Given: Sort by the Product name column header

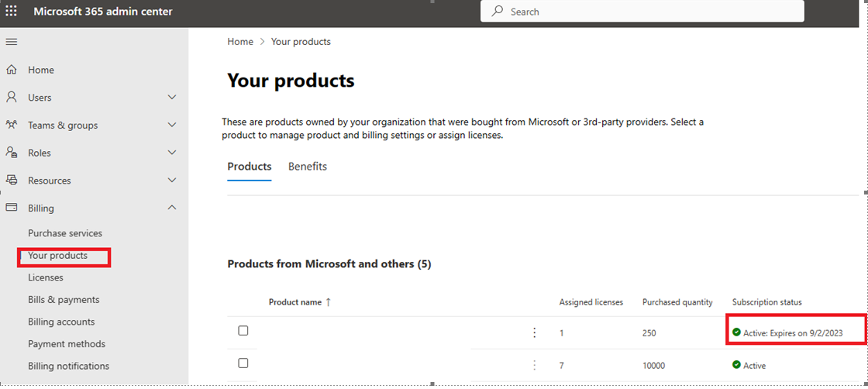Looking at the screenshot, I should (x=295, y=302).
